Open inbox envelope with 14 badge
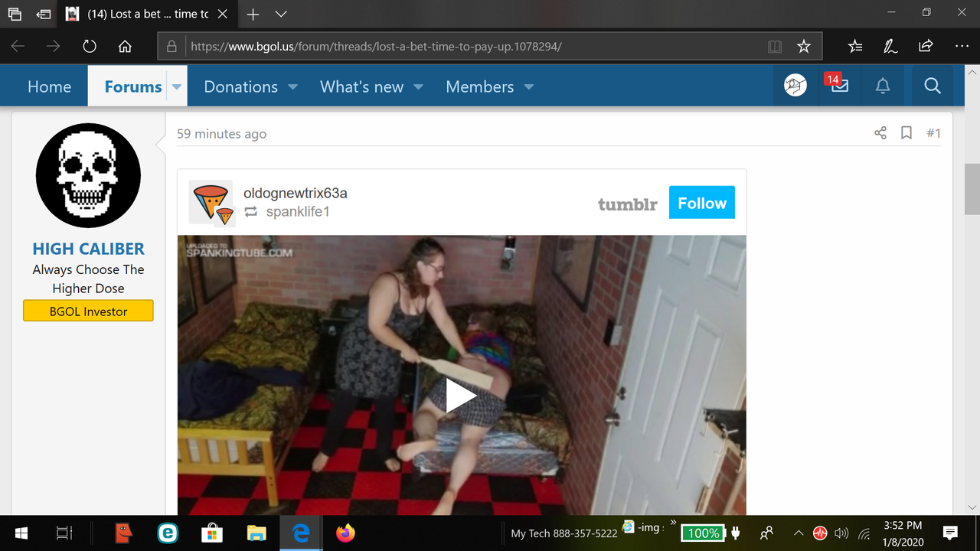The height and width of the screenshot is (551, 980). point(838,86)
